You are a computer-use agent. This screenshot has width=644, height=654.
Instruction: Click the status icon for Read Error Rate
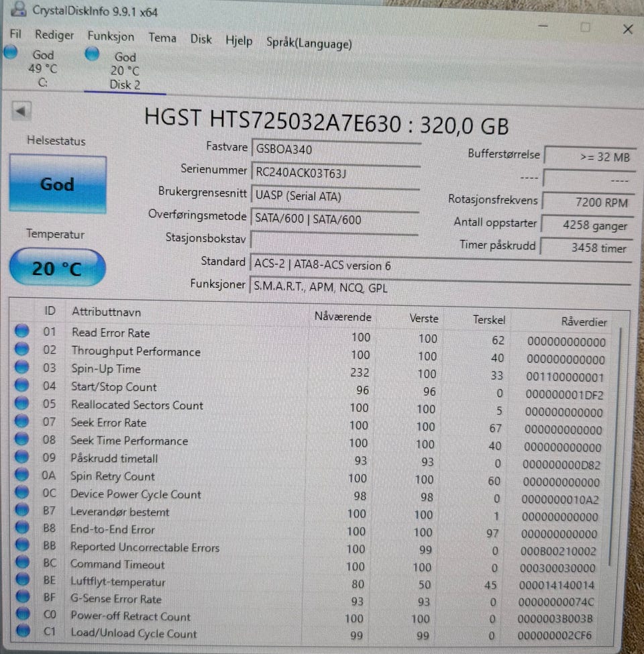pyautogui.click(x=21, y=331)
